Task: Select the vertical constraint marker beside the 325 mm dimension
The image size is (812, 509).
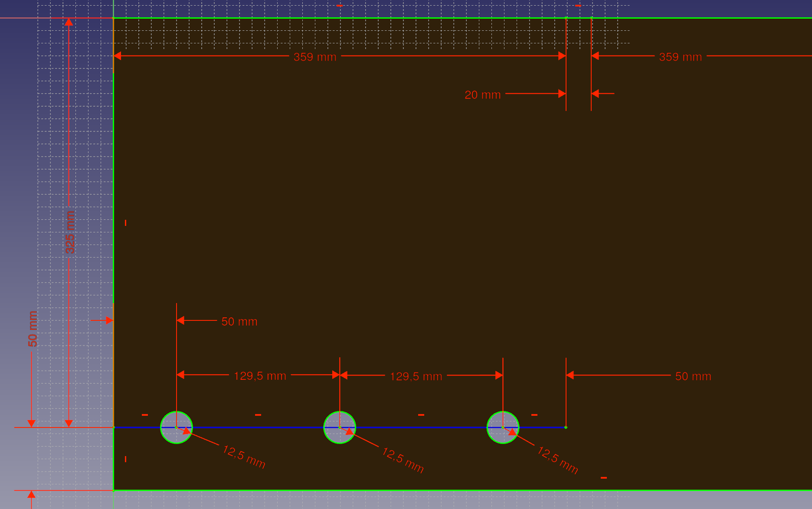Action: point(125,223)
